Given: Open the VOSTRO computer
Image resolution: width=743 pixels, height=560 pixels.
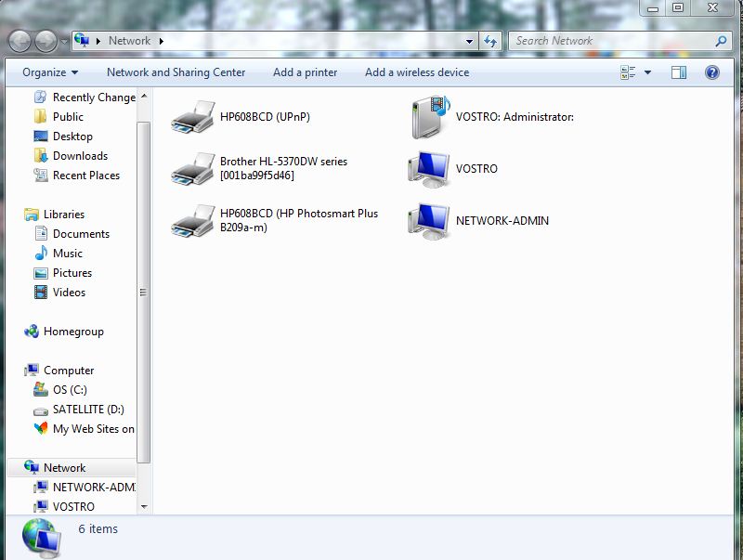Looking at the screenshot, I should click(x=474, y=169).
